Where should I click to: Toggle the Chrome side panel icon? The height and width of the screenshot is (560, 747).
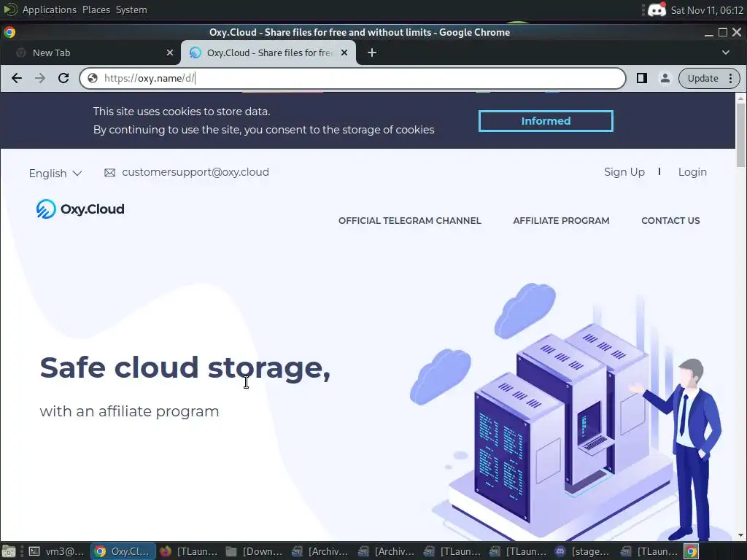tap(642, 78)
